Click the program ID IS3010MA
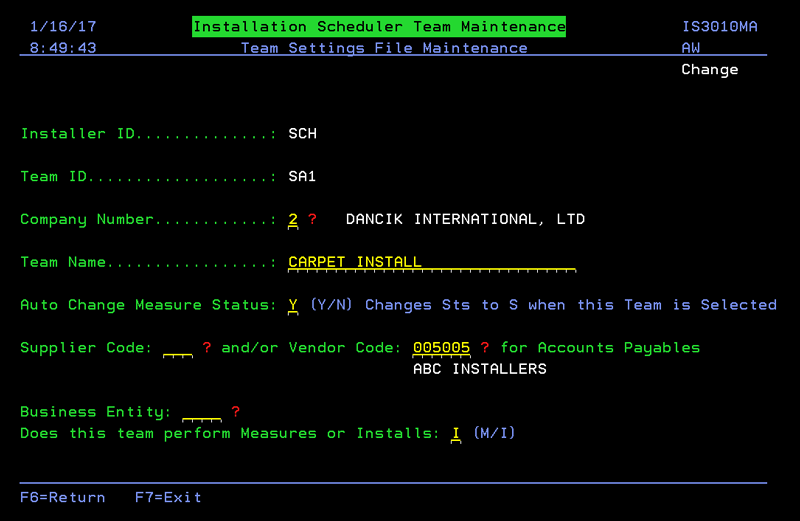The width and height of the screenshot is (800, 521). (719, 27)
